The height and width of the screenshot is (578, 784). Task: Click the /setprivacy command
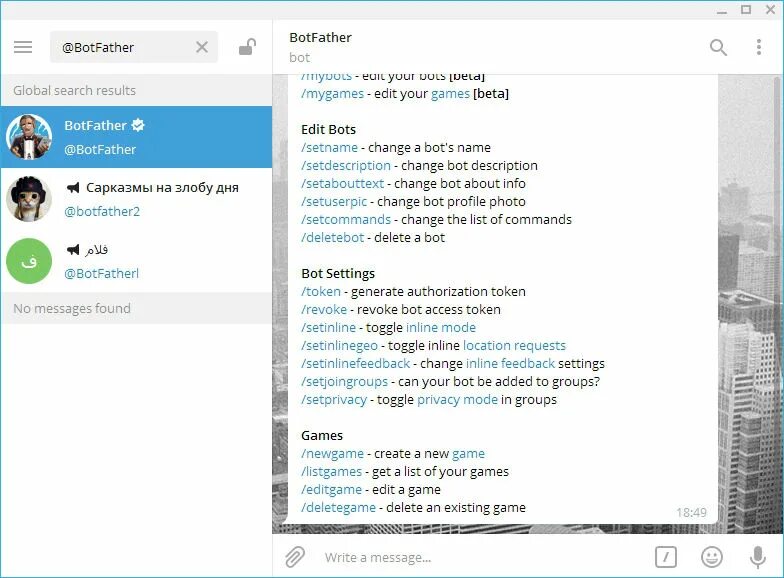click(334, 400)
